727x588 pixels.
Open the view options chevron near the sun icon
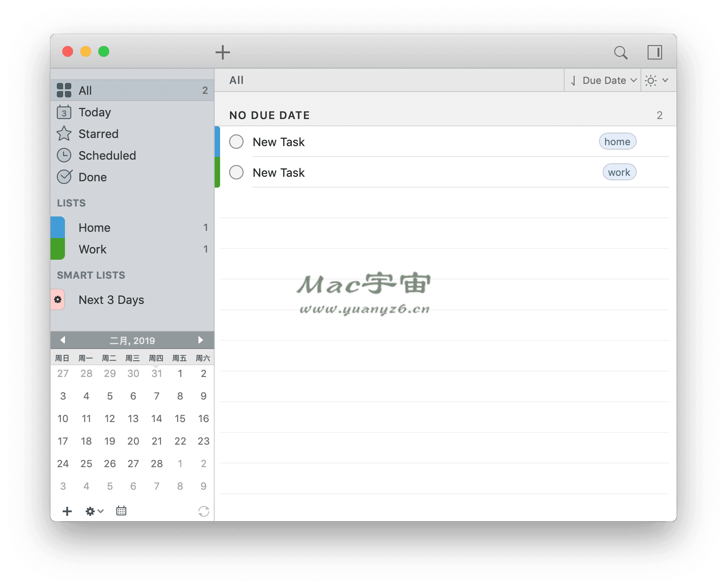point(665,80)
